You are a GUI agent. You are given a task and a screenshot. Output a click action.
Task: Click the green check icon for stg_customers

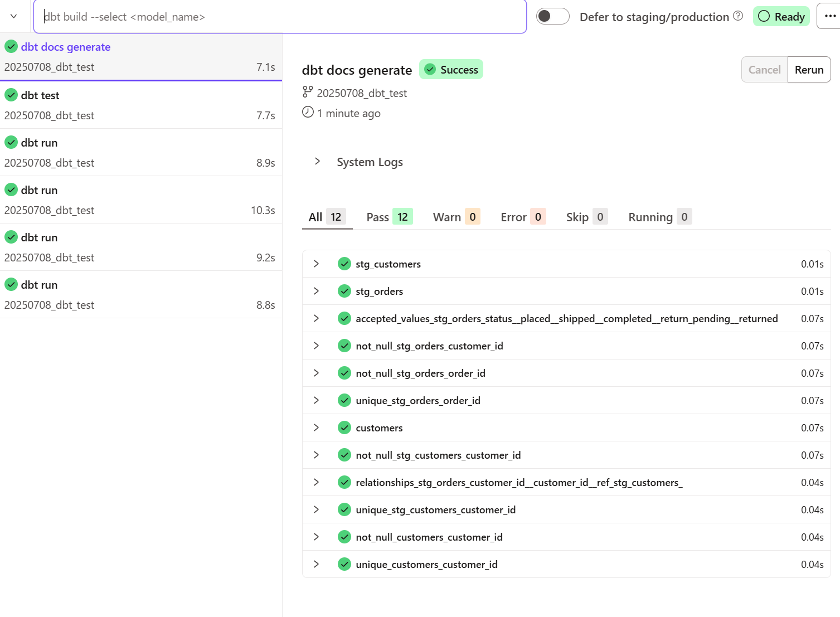[x=344, y=264]
